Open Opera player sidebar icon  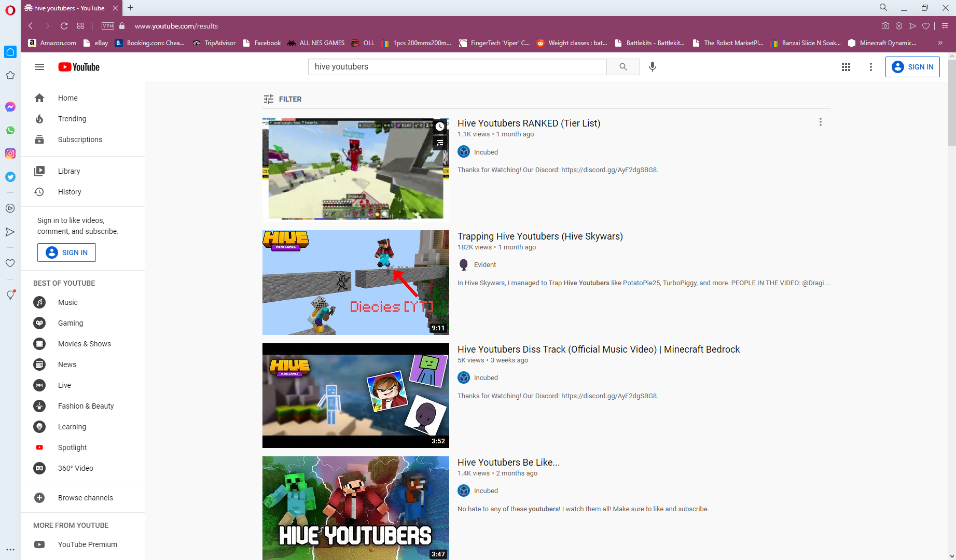(10, 208)
